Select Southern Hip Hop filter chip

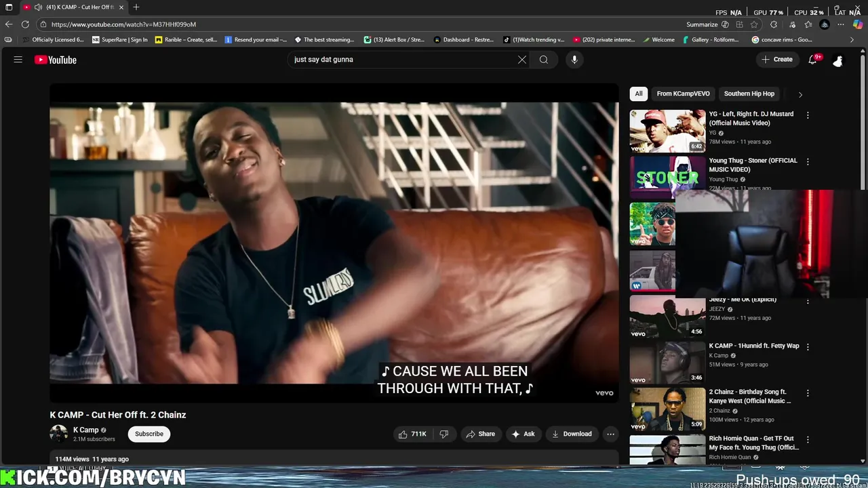[x=749, y=94]
